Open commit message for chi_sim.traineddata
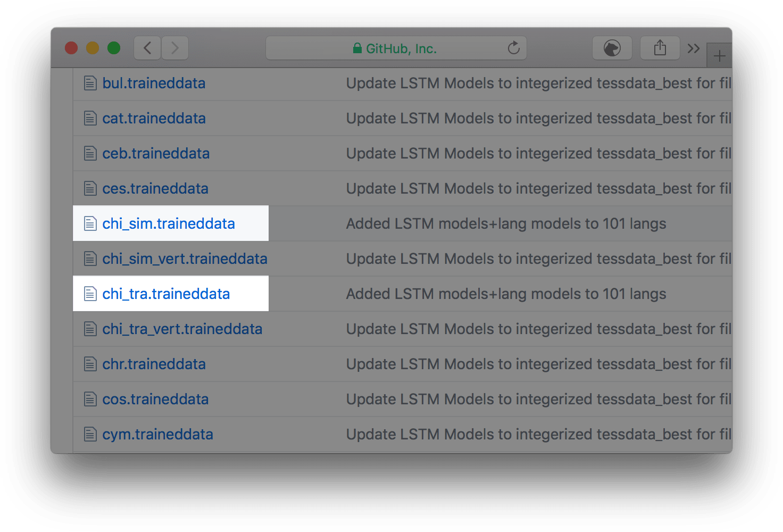783x532 pixels. (506, 224)
